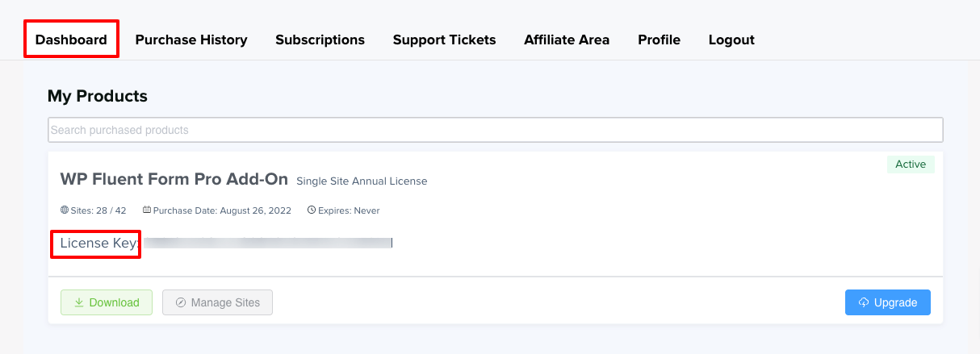Screen dimensions: 980x354
Task: Click the download arrow icon
Action: pyautogui.click(x=79, y=302)
